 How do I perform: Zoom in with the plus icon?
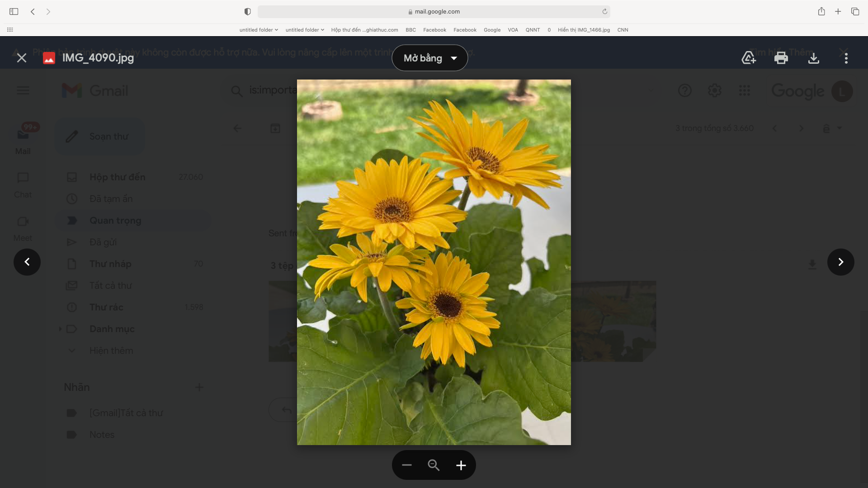tap(461, 465)
